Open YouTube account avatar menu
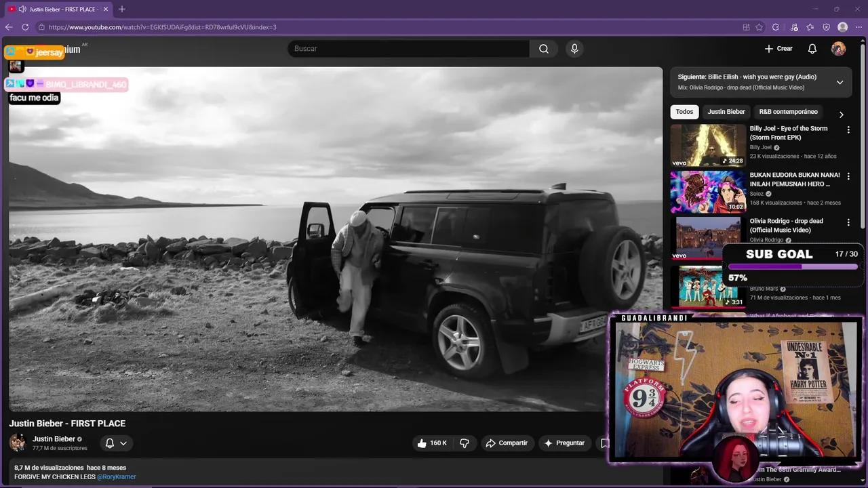Image resolution: width=868 pixels, height=488 pixels. (x=839, y=49)
